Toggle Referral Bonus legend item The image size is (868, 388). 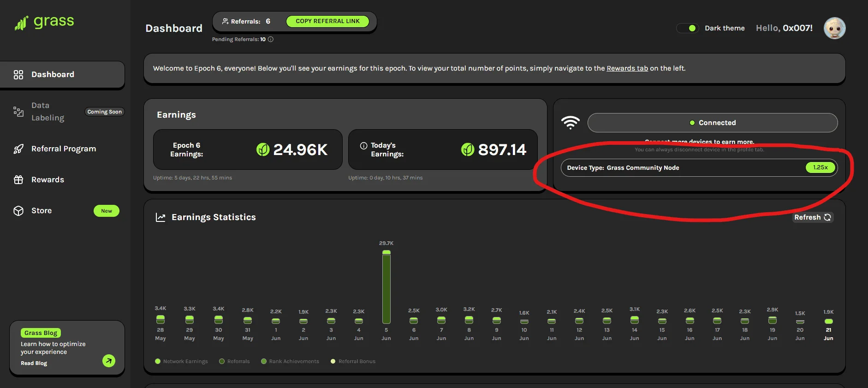(x=353, y=361)
